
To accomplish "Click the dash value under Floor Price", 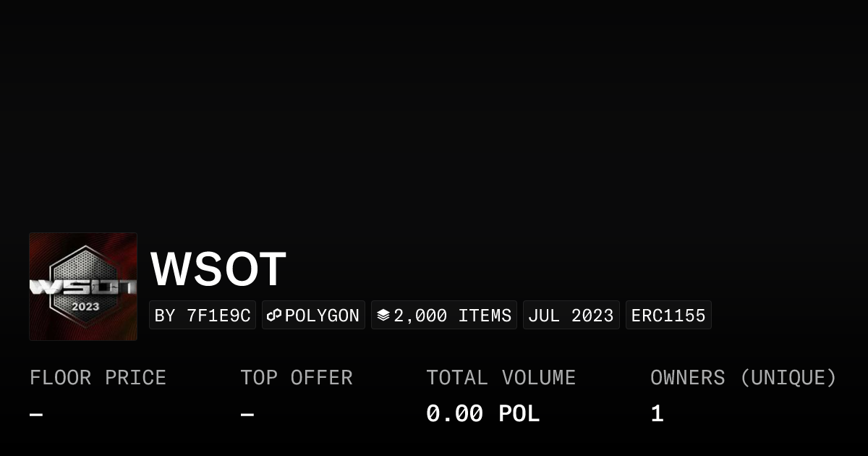I will pyautogui.click(x=36, y=415).
